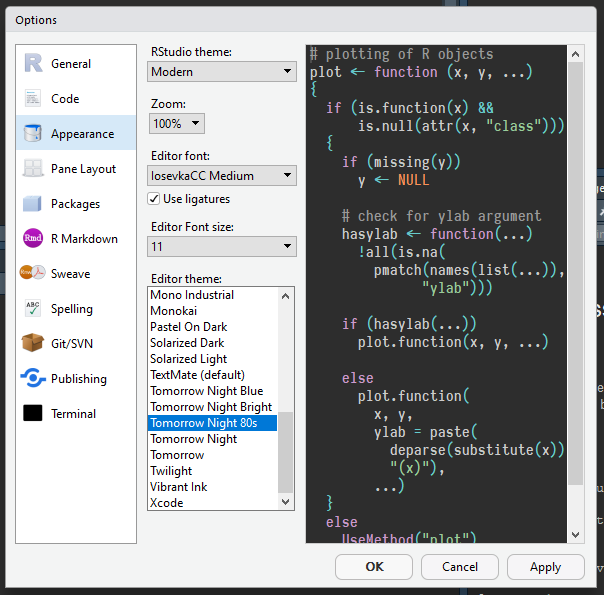Click the Cancel button
Image resolution: width=604 pixels, height=595 pixels.
pyautogui.click(x=460, y=567)
